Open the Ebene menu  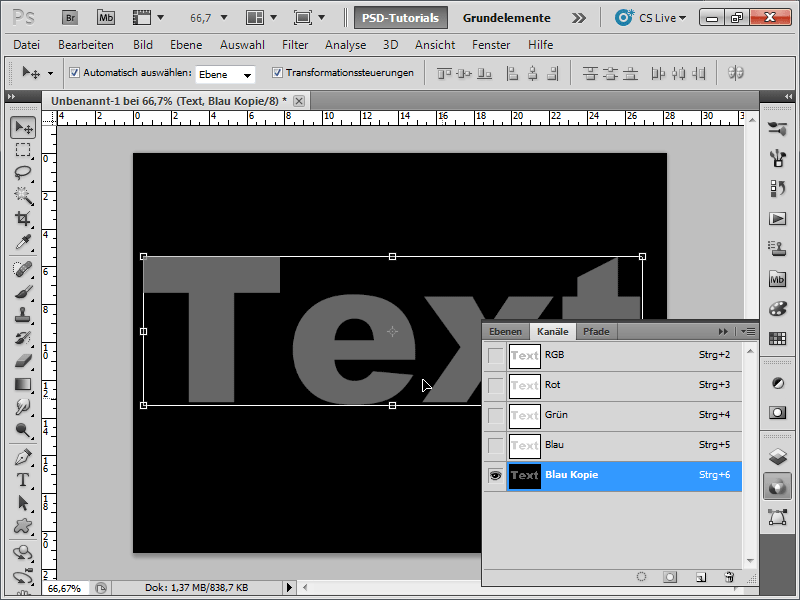[x=186, y=45]
